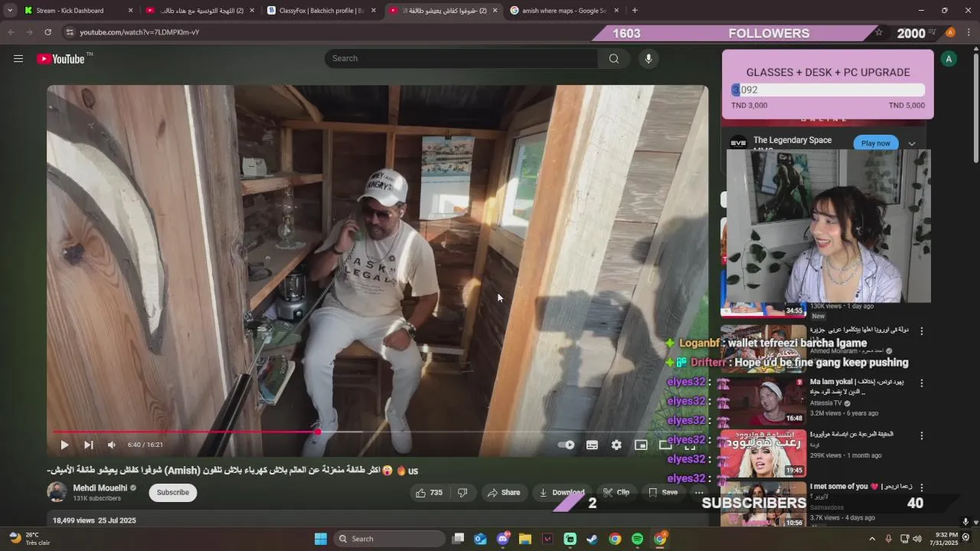The height and width of the screenshot is (551, 980).
Task: Save the video to a playlist
Action: tap(662, 493)
